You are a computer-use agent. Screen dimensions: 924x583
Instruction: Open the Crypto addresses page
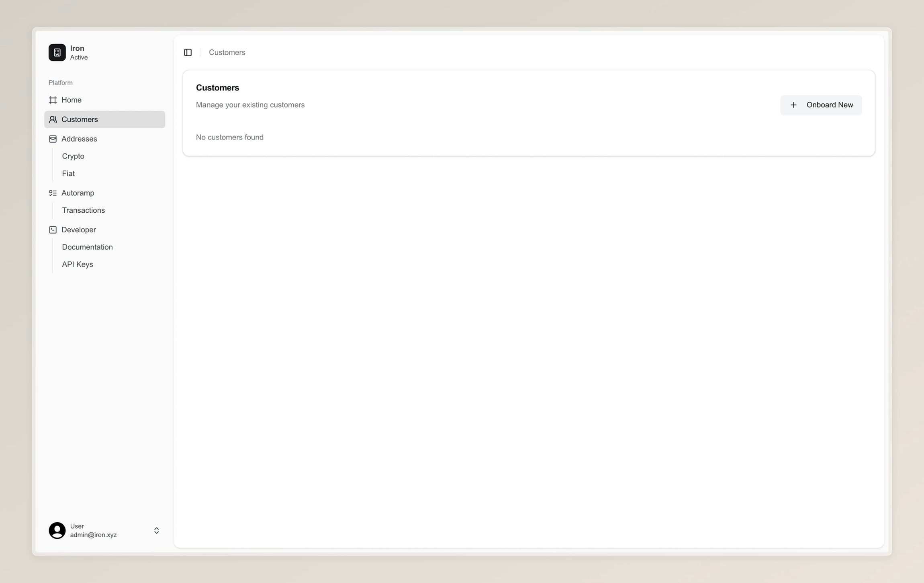click(x=73, y=156)
